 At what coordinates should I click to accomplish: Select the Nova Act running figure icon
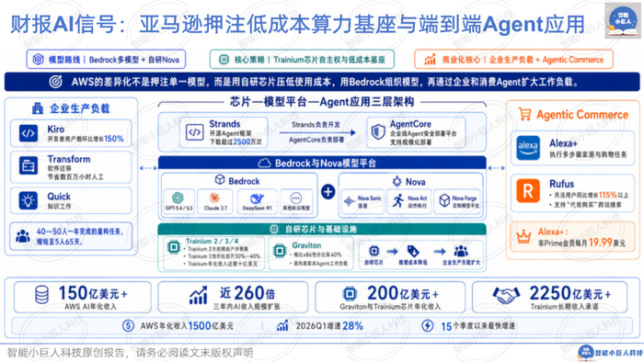click(x=397, y=200)
